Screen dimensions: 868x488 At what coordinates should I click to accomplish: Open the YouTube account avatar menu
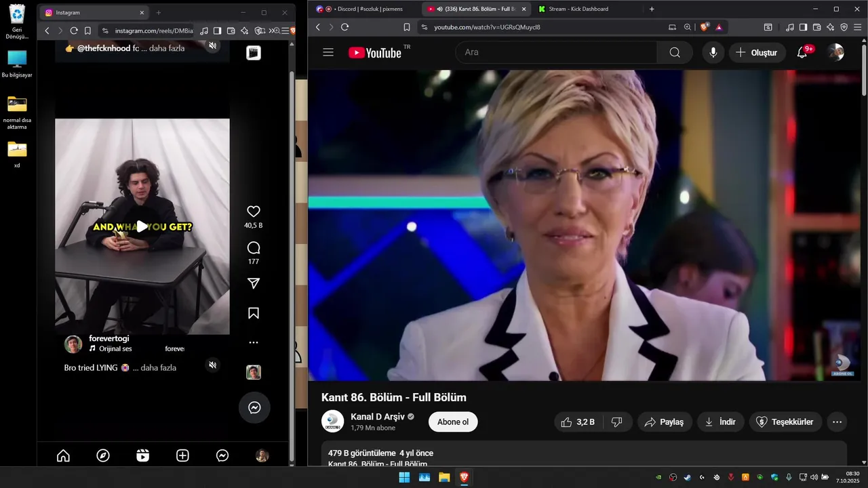click(836, 52)
